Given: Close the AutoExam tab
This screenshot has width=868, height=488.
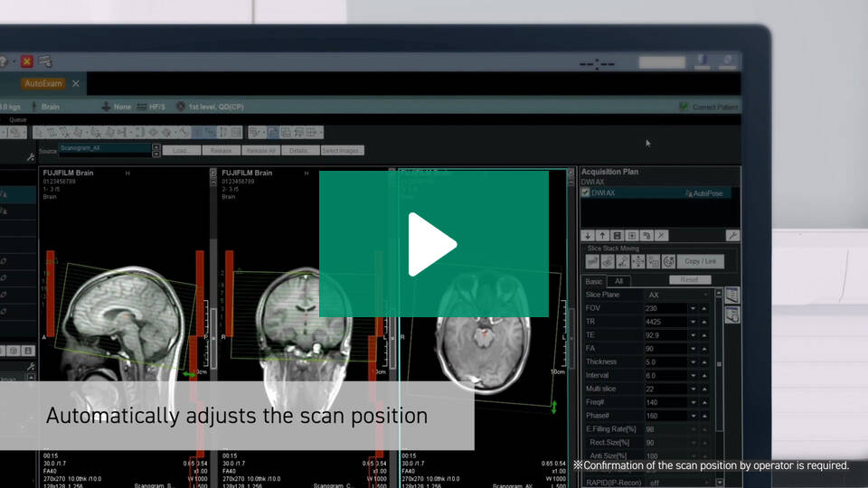Looking at the screenshot, I should 76,83.
